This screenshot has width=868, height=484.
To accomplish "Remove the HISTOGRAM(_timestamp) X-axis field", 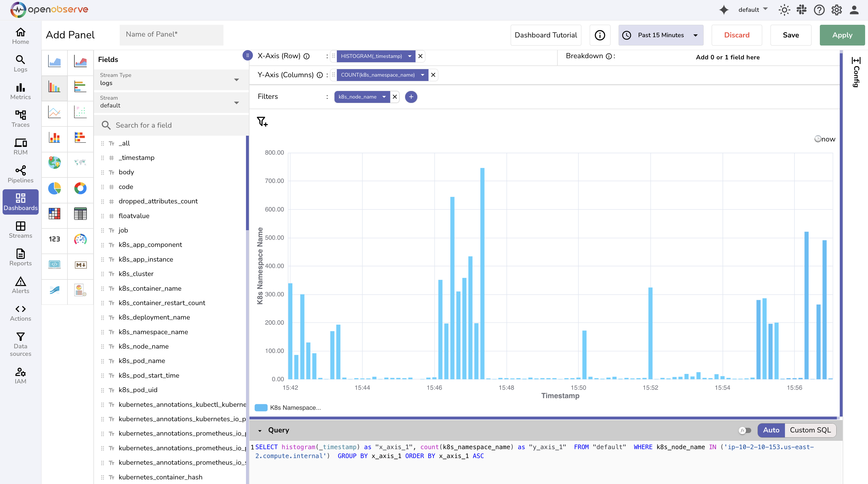I will [x=420, y=56].
